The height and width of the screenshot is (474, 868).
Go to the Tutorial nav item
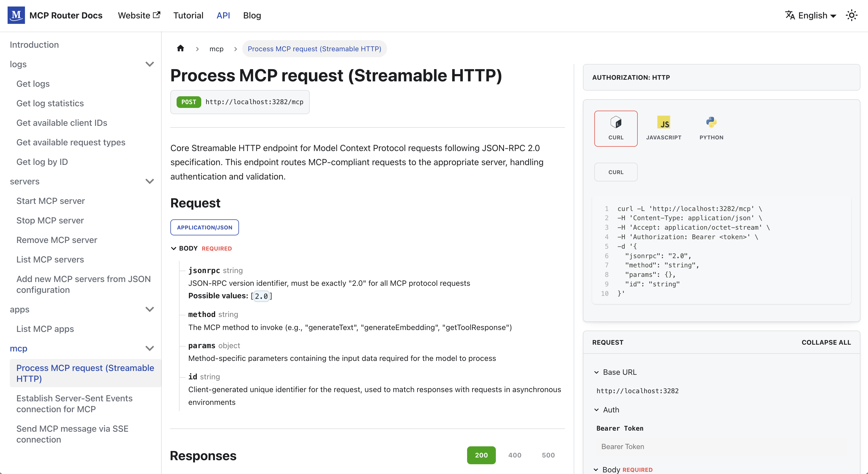click(188, 15)
